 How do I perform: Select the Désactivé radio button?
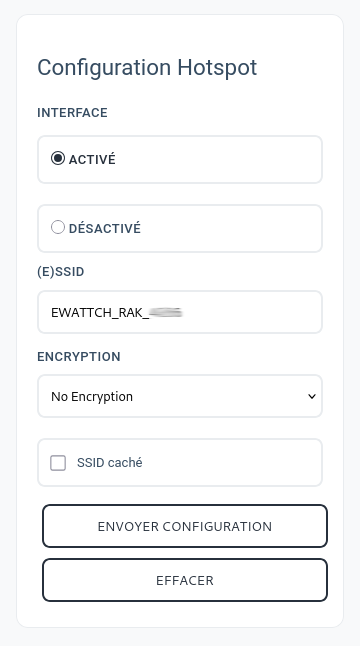click(x=58, y=227)
